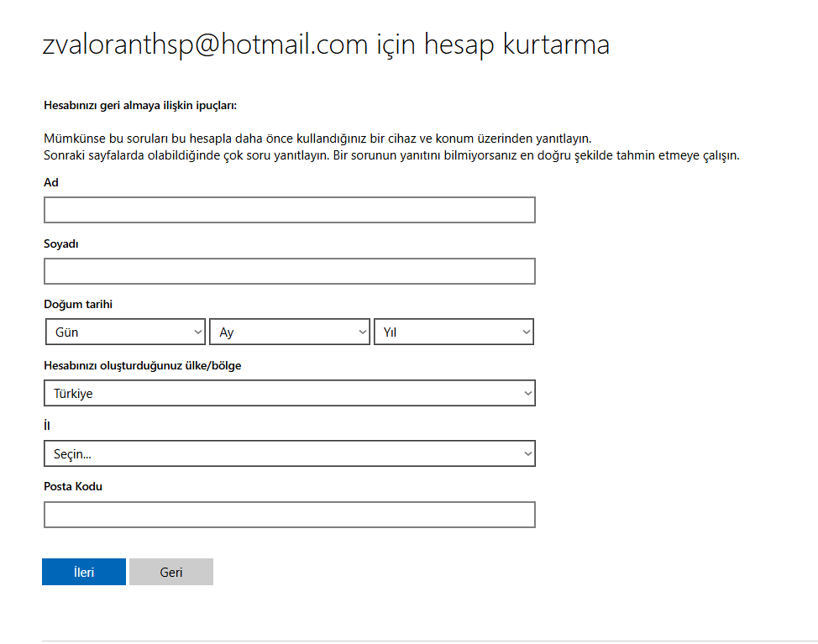Click the gray Geri button
The height and width of the screenshot is (644, 818).
[x=171, y=572]
